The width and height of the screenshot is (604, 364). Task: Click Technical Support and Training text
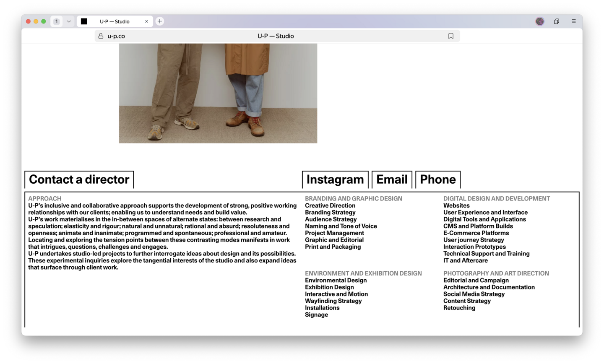point(487,254)
